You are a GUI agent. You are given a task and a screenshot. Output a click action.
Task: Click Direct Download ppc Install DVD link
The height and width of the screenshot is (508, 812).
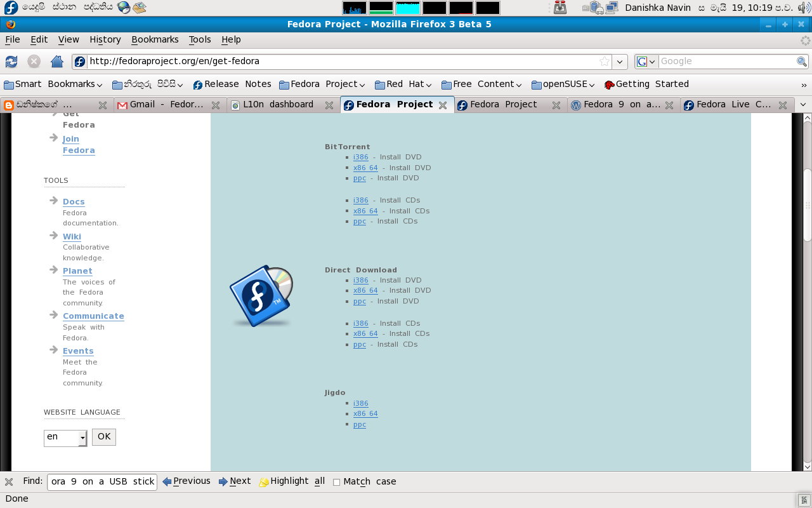(x=360, y=302)
